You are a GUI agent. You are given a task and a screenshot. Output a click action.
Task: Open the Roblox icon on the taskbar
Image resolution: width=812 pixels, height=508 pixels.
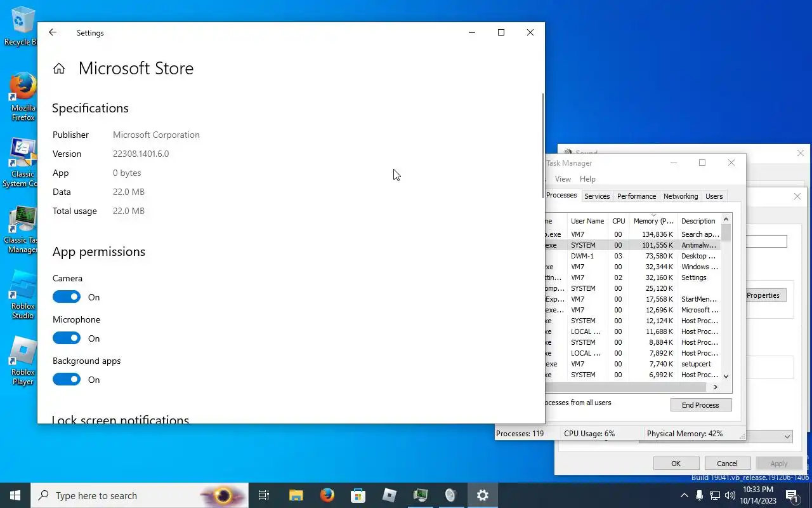click(x=389, y=495)
